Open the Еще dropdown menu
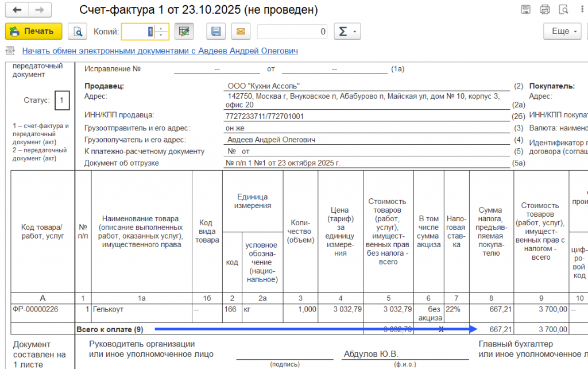588x369 pixels. 562,32
